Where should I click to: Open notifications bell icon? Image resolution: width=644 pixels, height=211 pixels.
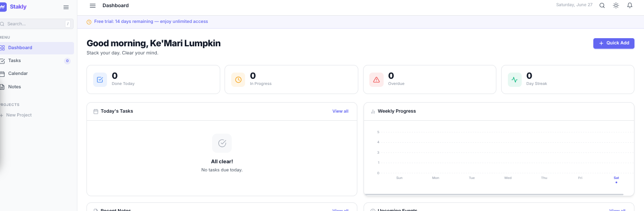(630, 6)
